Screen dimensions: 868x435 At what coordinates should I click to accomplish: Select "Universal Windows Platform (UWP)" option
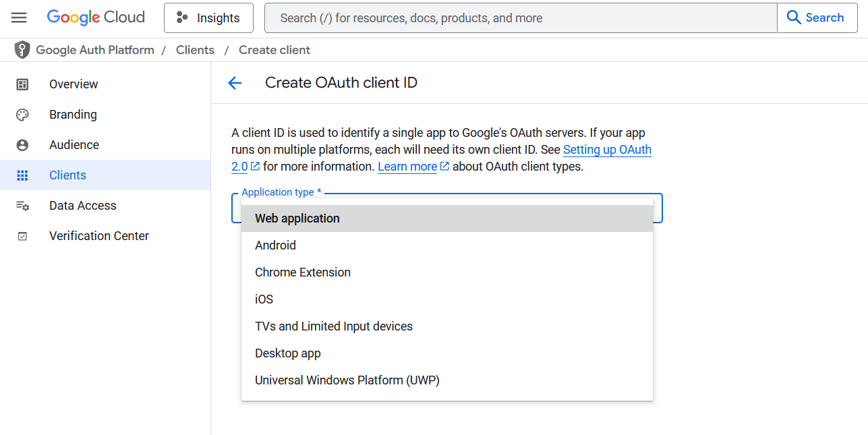(x=347, y=380)
